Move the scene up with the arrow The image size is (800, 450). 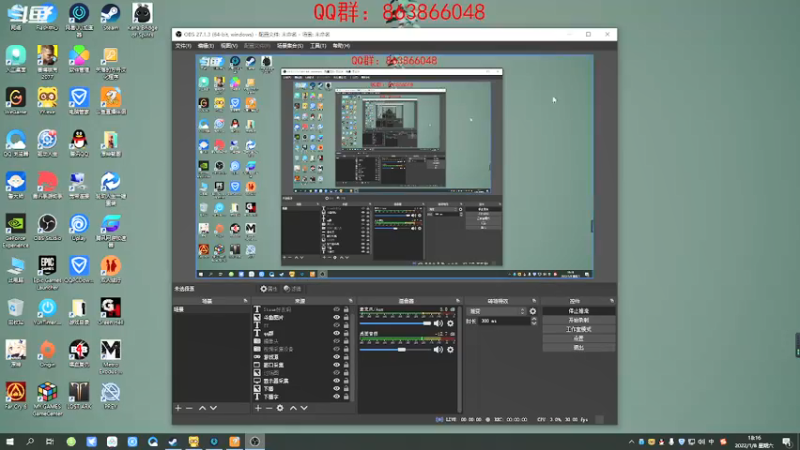coord(203,408)
